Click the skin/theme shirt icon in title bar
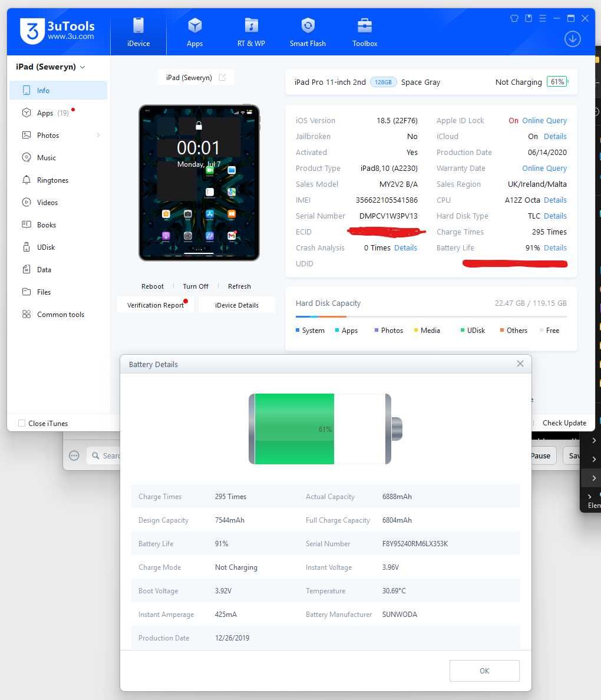 [x=514, y=18]
